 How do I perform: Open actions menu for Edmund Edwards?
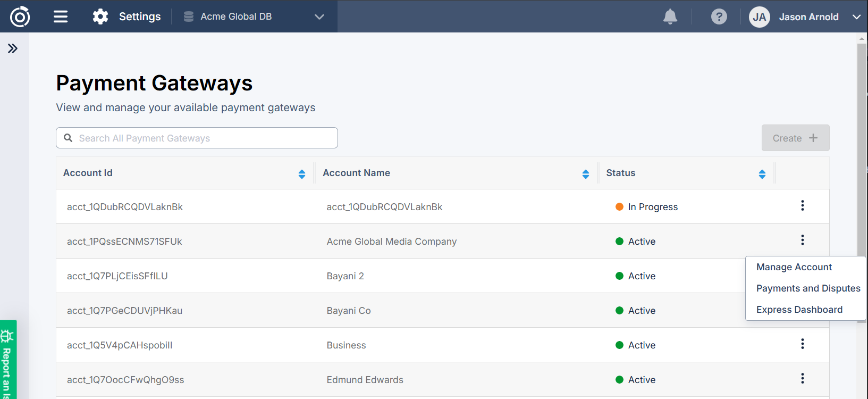pyautogui.click(x=802, y=379)
